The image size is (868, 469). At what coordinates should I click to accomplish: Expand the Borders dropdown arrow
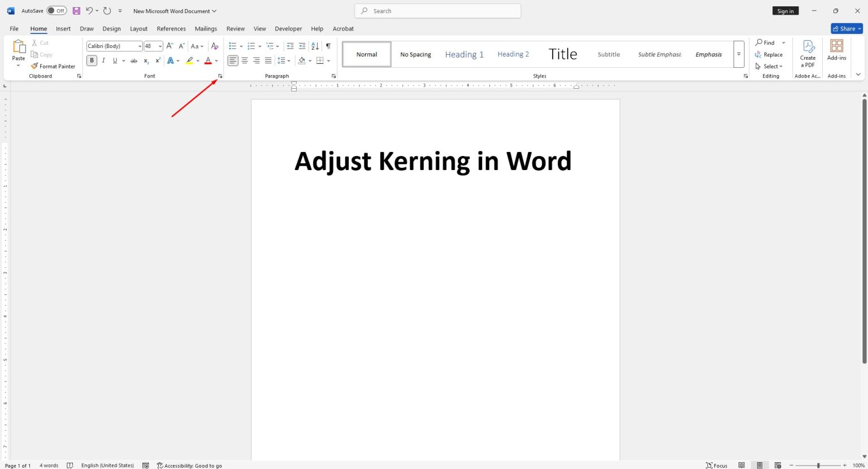click(x=328, y=60)
